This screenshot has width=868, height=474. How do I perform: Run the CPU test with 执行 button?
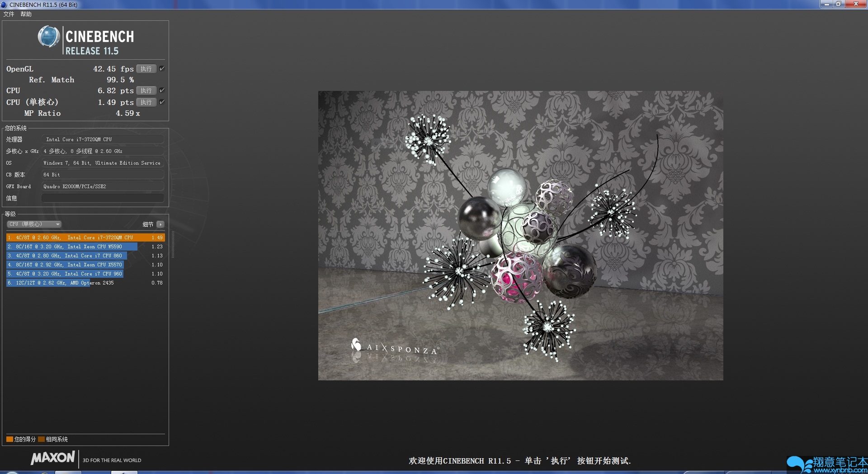click(x=146, y=90)
